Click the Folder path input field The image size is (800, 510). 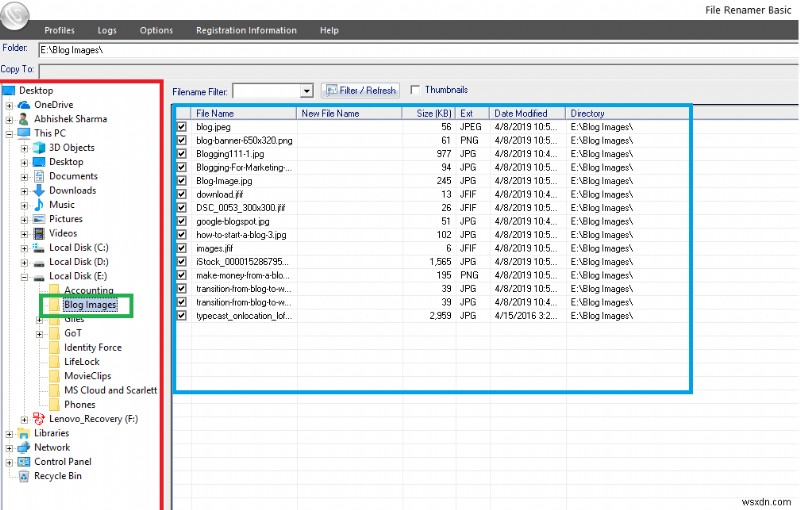(x=419, y=50)
